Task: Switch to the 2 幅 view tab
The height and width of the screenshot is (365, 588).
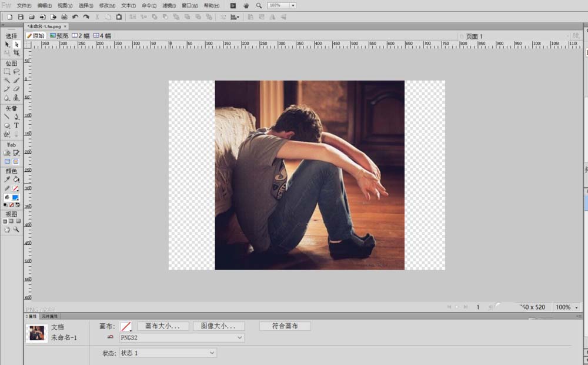Action: pos(81,36)
